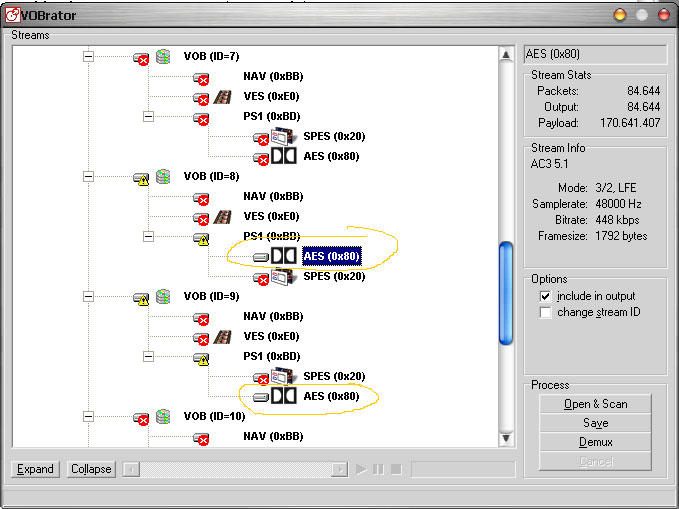Click the scroll down arrow of the Streams tree
The width and height of the screenshot is (679, 509).
[x=506, y=438]
